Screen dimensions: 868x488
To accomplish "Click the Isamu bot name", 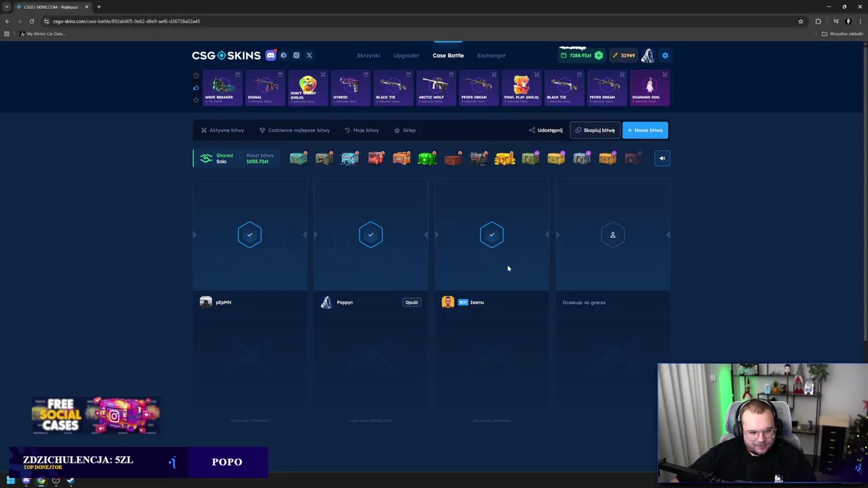I will (x=477, y=302).
